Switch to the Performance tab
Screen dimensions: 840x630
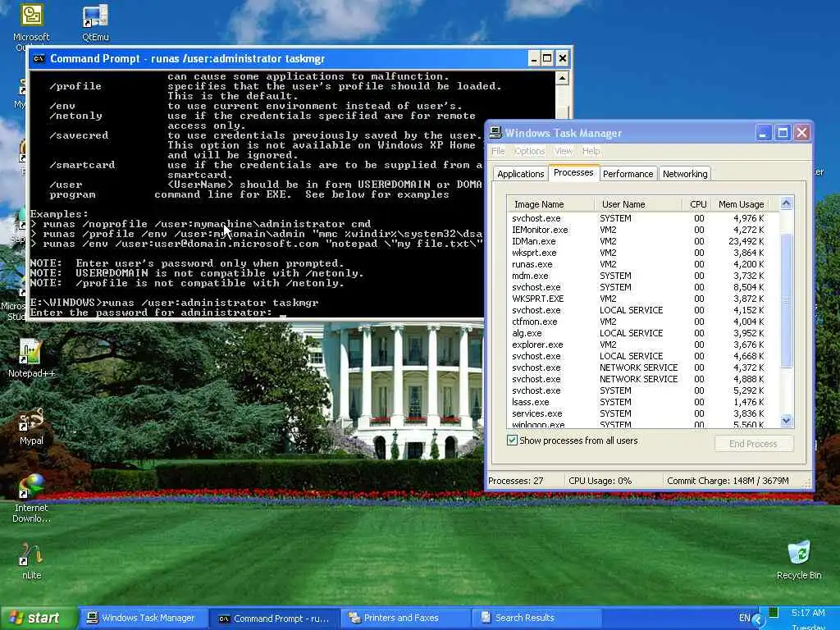click(x=628, y=174)
